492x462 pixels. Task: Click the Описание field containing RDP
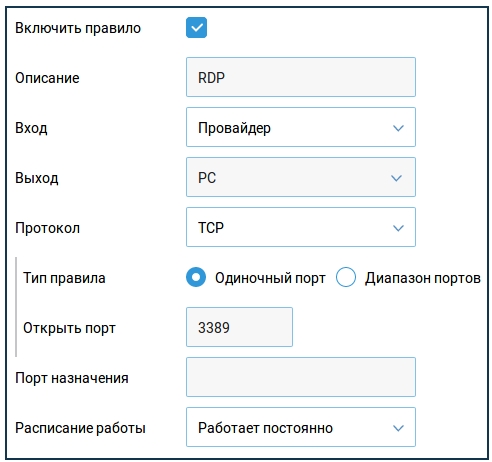pyautogui.click(x=301, y=77)
